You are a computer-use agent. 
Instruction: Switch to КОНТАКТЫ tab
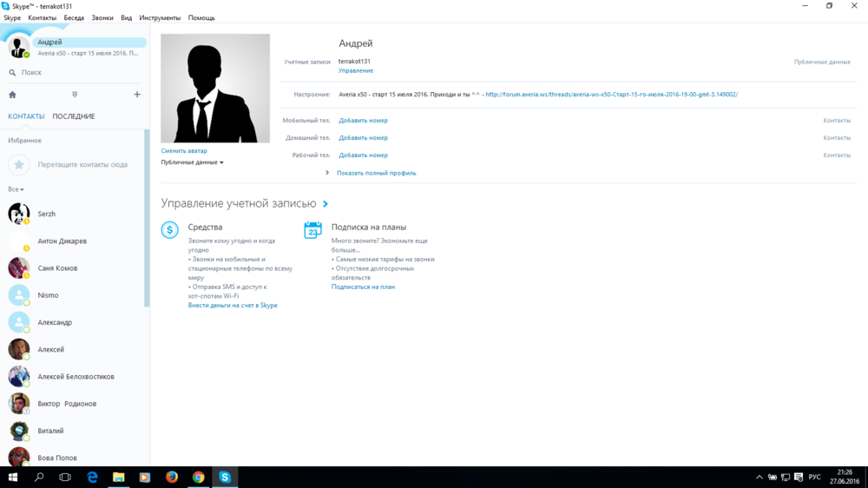tap(26, 116)
